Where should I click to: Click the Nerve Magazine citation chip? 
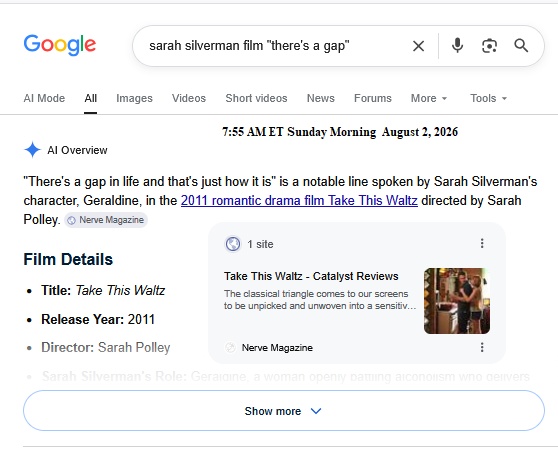tap(106, 220)
